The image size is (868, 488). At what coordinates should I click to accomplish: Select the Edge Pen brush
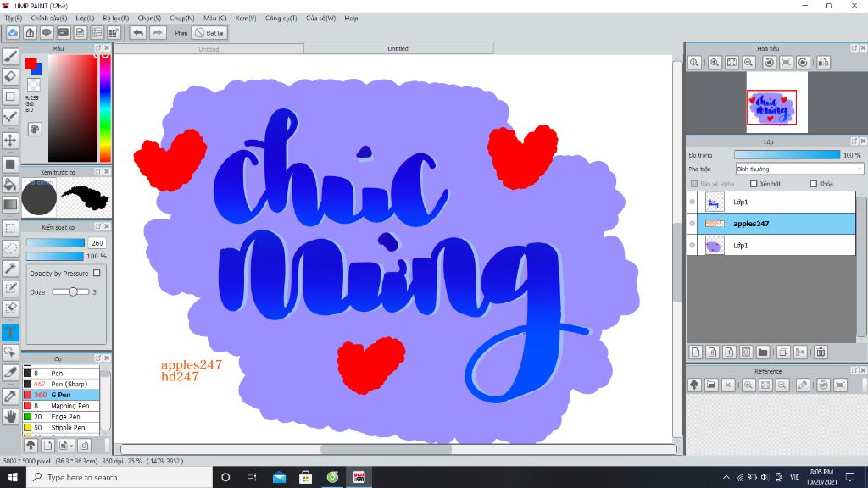61,417
